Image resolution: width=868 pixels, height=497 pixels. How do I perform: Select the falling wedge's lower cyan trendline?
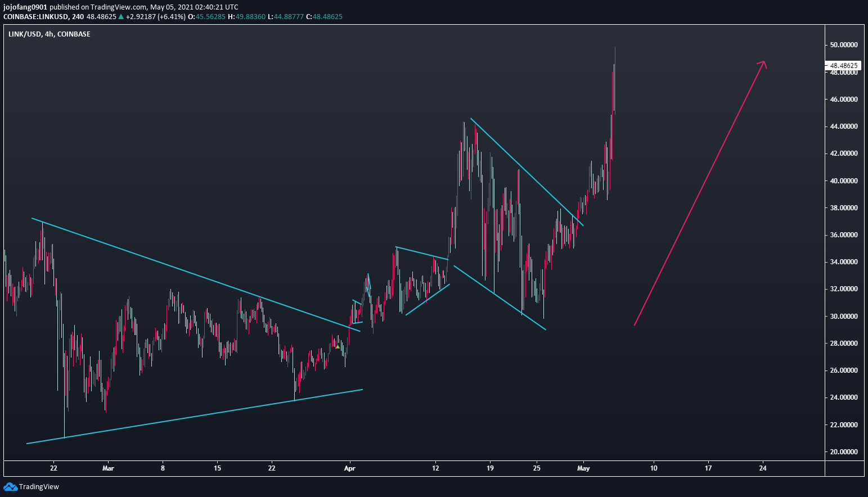(x=500, y=297)
